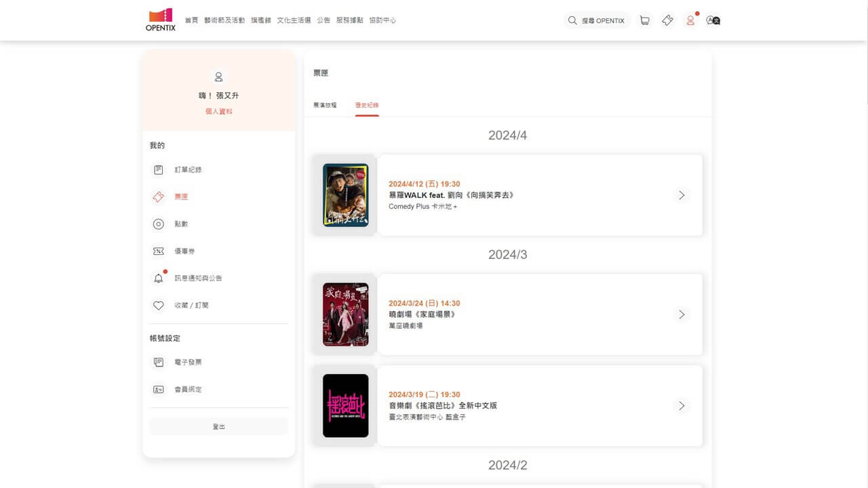The width and height of the screenshot is (868, 488).
Task: Expand the 曉劇場《家庭場景》 ticket with its arrow
Action: [682, 314]
